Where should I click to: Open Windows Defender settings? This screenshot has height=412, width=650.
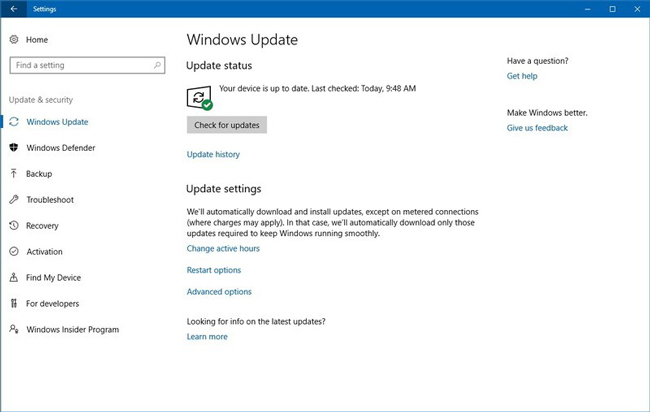pos(61,148)
